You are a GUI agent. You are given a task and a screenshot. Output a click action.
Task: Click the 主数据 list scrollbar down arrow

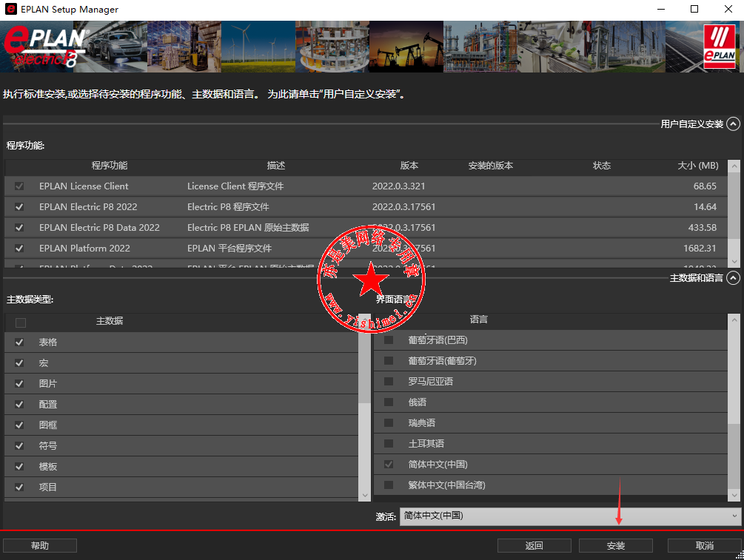click(x=364, y=496)
